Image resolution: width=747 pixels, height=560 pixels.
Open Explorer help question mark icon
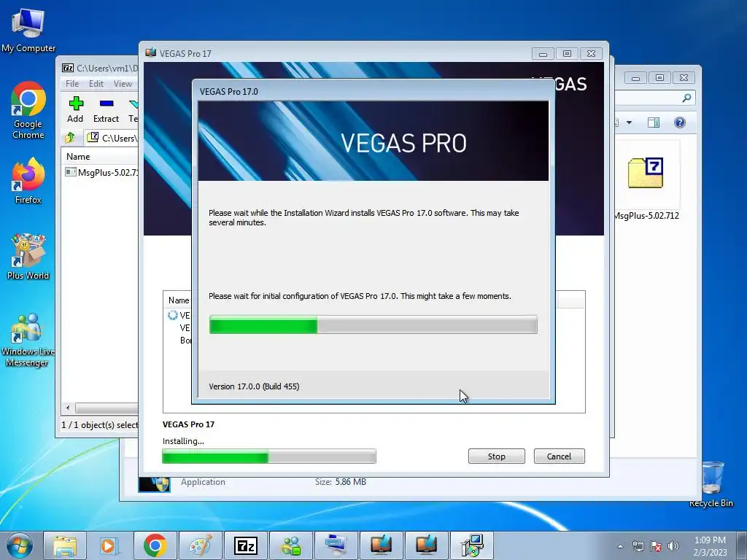pyautogui.click(x=679, y=122)
